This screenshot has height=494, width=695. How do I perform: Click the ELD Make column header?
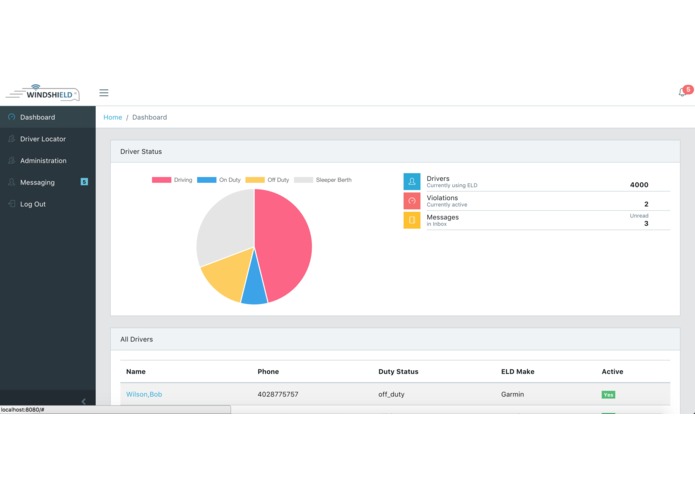point(517,371)
